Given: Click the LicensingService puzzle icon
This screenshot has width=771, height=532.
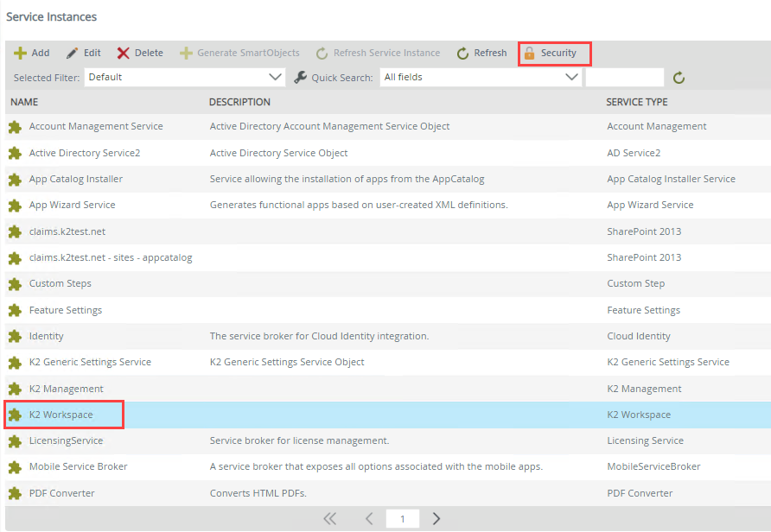Looking at the screenshot, I should click(x=15, y=441).
